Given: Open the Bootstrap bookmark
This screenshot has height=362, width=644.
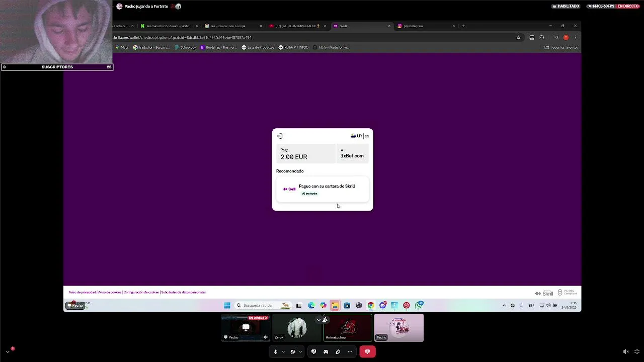Looking at the screenshot, I should pos(218,47).
